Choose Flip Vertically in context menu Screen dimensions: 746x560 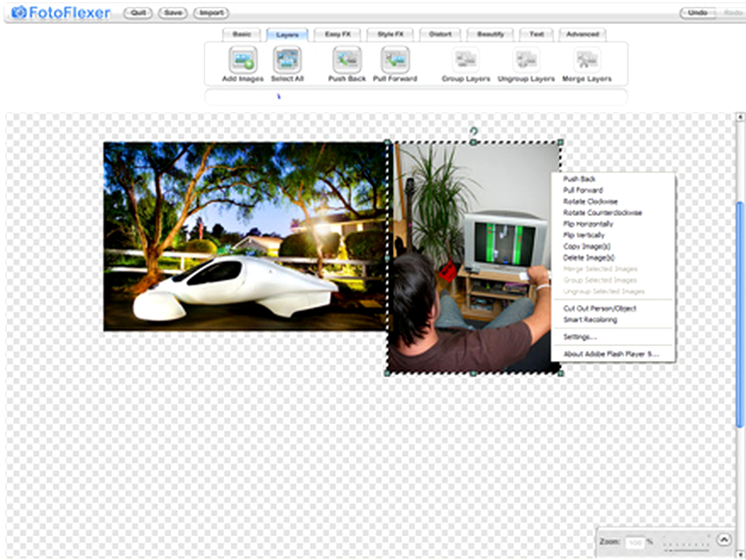[x=584, y=235]
